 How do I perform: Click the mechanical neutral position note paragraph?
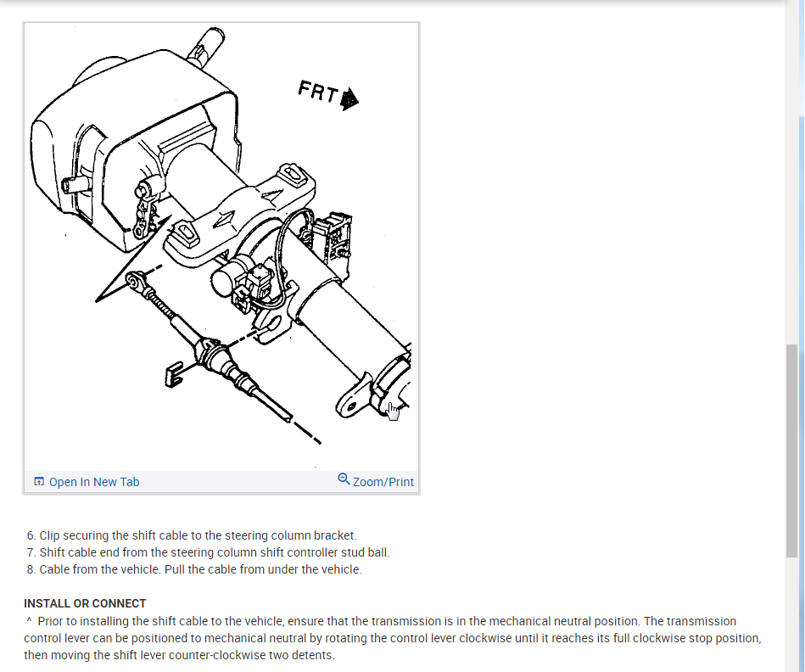tap(393, 638)
